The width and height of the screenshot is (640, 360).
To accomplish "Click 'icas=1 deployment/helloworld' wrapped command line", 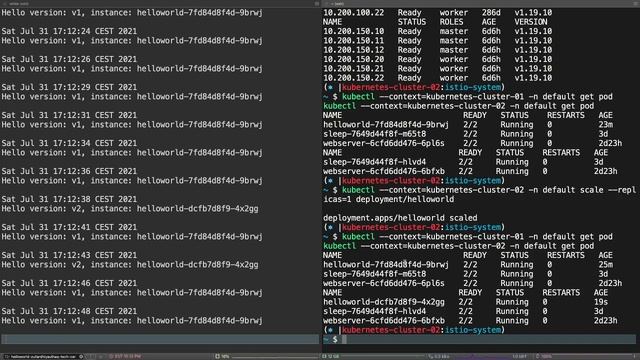I will click(389, 200).
